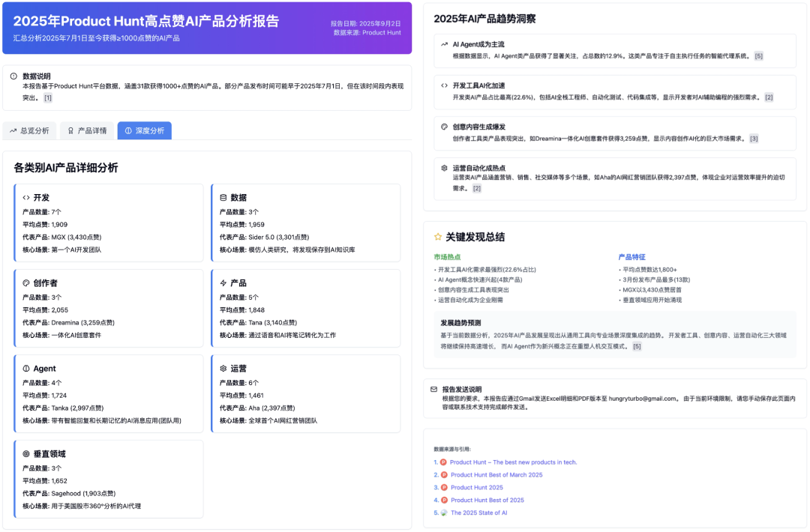Click the 市场热点 green subheading
The width and height of the screenshot is (810, 532).
(447, 257)
